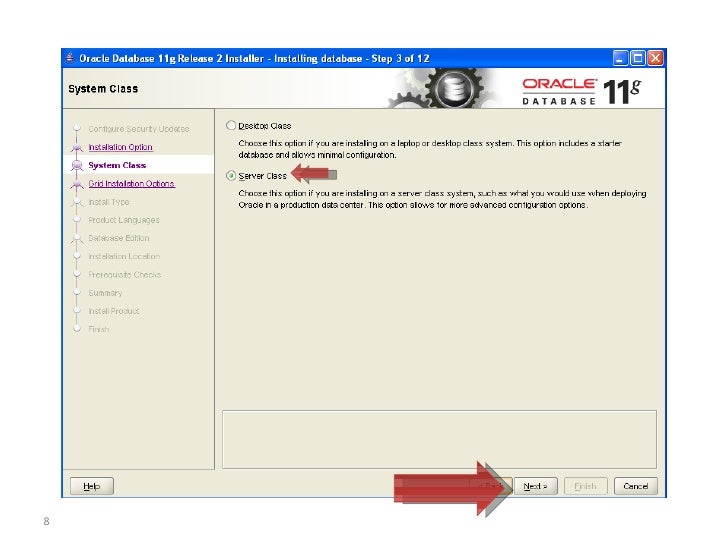The width and height of the screenshot is (728, 546).
Task: Click Prerequisite Checks step label
Action: tap(124, 274)
